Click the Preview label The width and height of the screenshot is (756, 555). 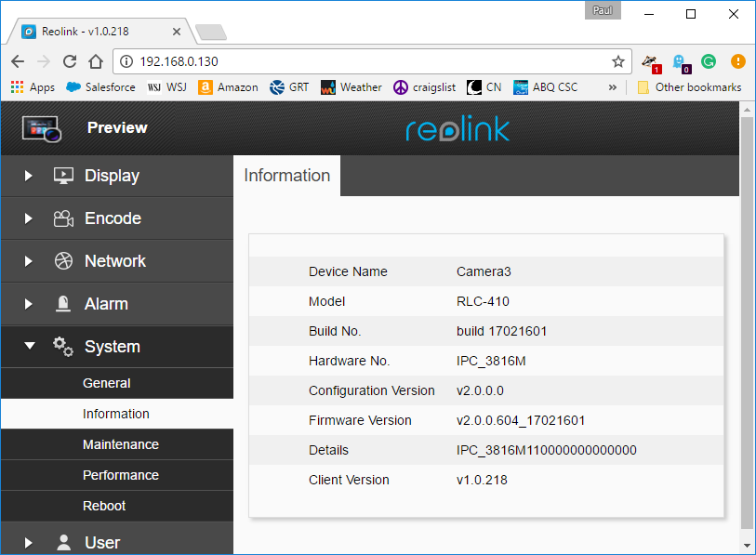(117, 127)
